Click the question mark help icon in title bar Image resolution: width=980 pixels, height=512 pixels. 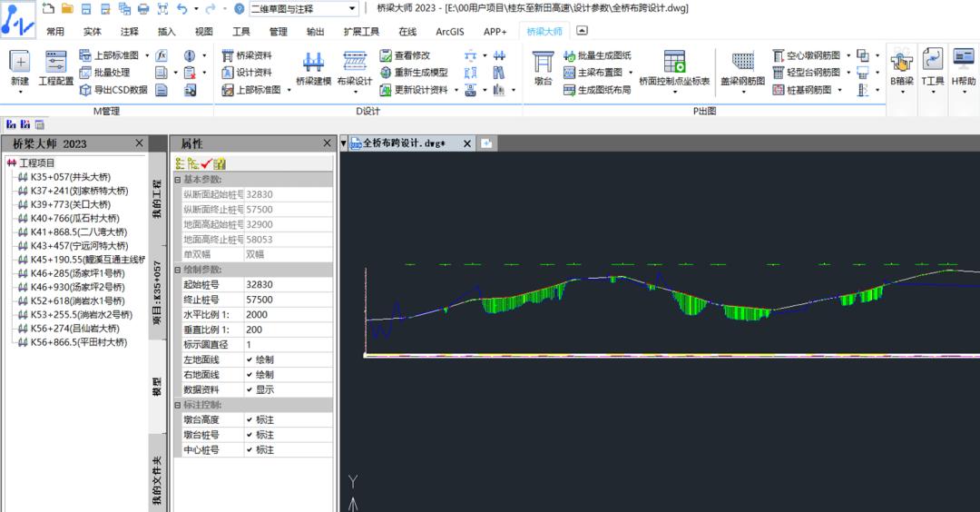point(239,9)
